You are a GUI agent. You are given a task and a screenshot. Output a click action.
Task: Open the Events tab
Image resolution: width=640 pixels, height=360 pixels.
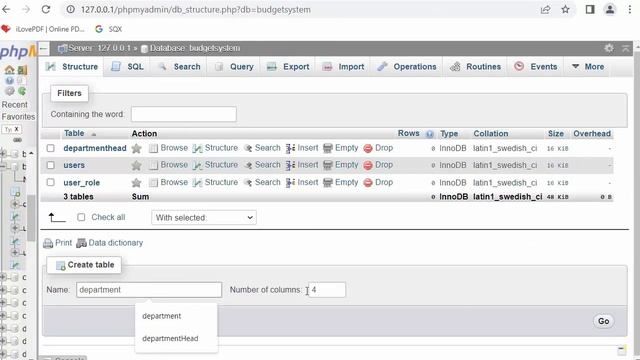point(536,67)
